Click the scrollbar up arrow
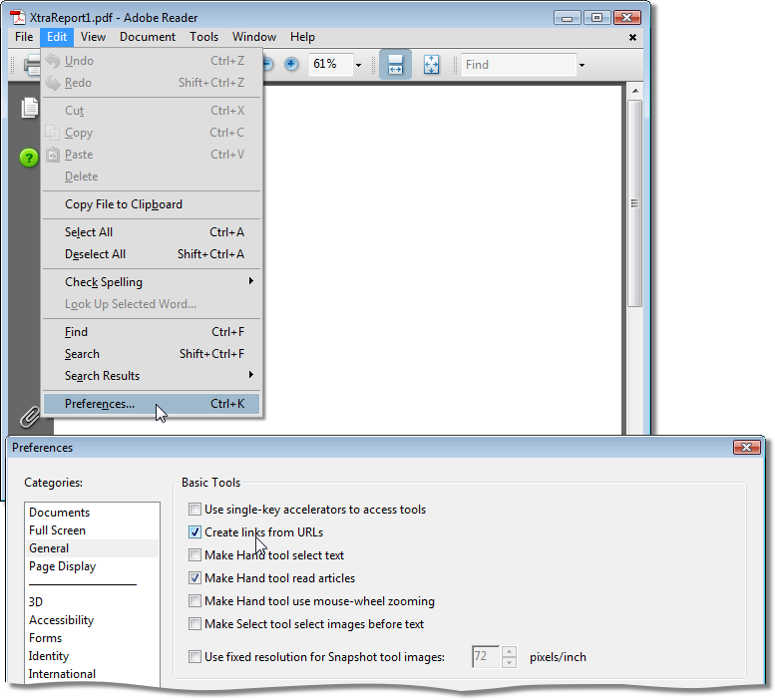Image resolution: width=775 pixels, height=700 pixels. [635, 91]
